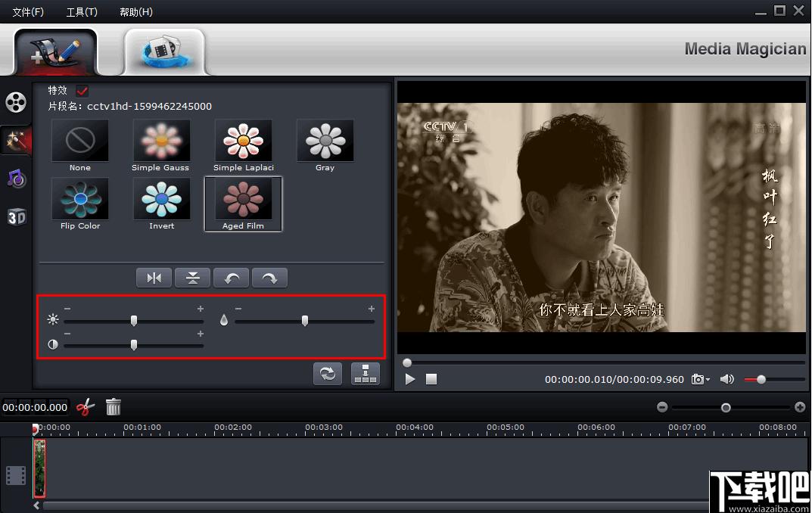The image size is (812, 513).
Task: Zoom in the timeline with plus button
Action: point(800,407)
